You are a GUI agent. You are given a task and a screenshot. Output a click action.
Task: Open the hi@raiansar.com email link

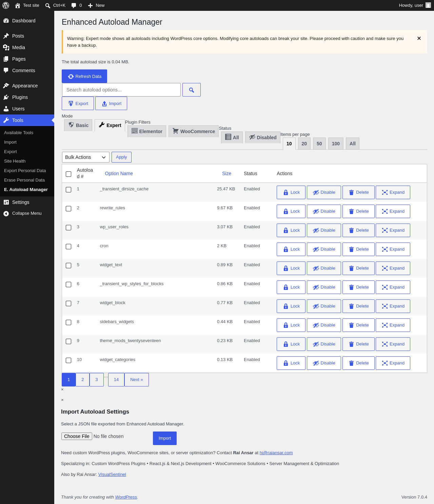coord(276,453)
